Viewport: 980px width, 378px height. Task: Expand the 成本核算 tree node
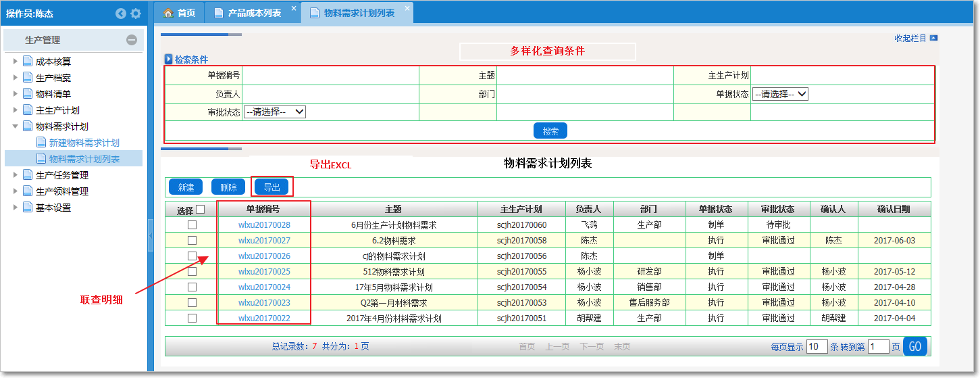pyautogui.click(x=16, y=62)
